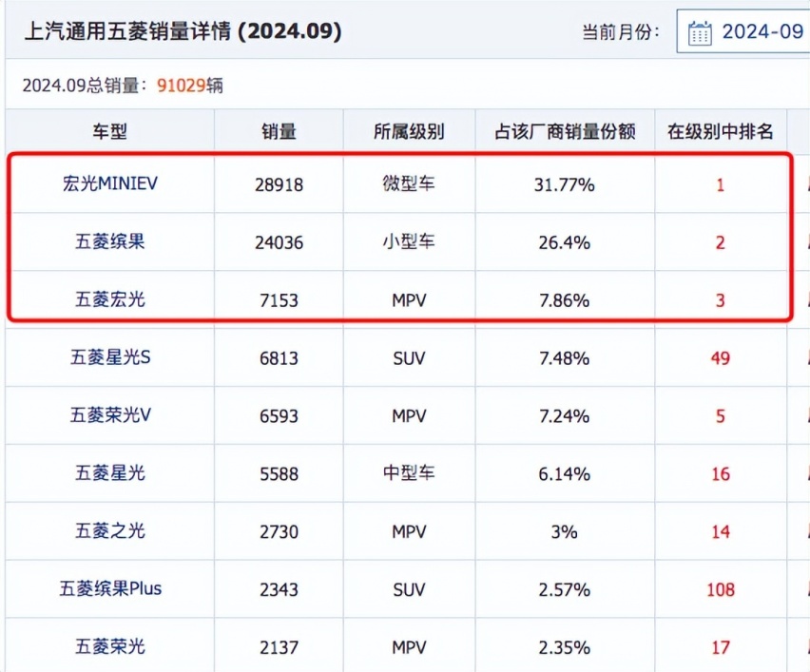Open the 五菱之光 model link

click(x=110, y=531)
